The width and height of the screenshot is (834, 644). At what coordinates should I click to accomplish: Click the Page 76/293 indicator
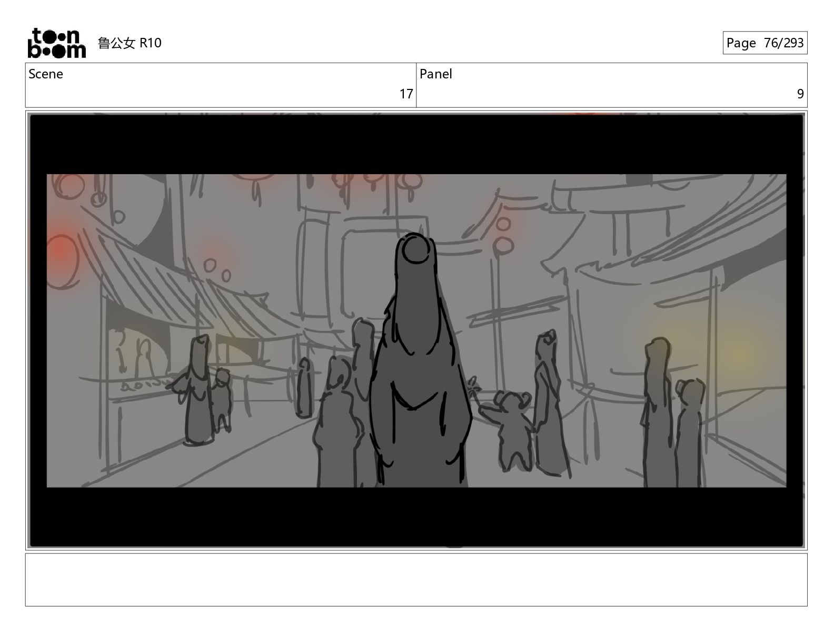[764, 43]
